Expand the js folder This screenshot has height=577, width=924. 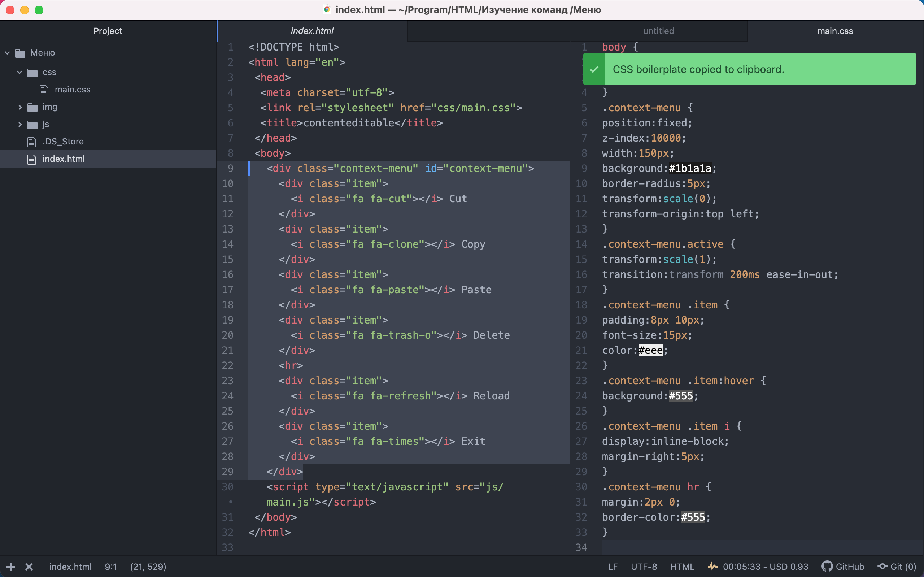20,125
